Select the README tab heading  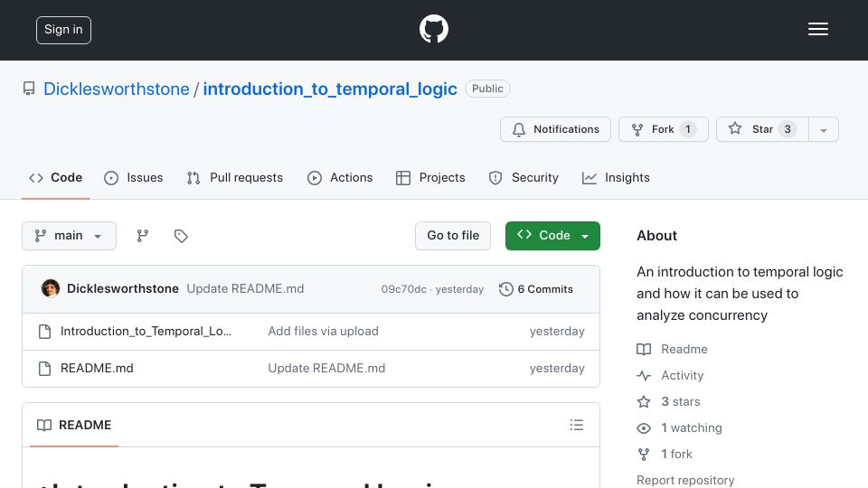point(74,425)
